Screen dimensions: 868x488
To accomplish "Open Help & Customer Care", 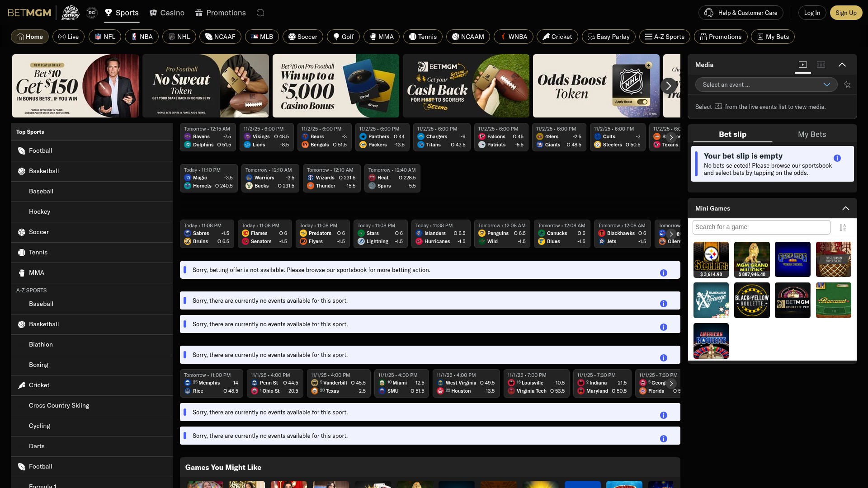I will (741, 13).
